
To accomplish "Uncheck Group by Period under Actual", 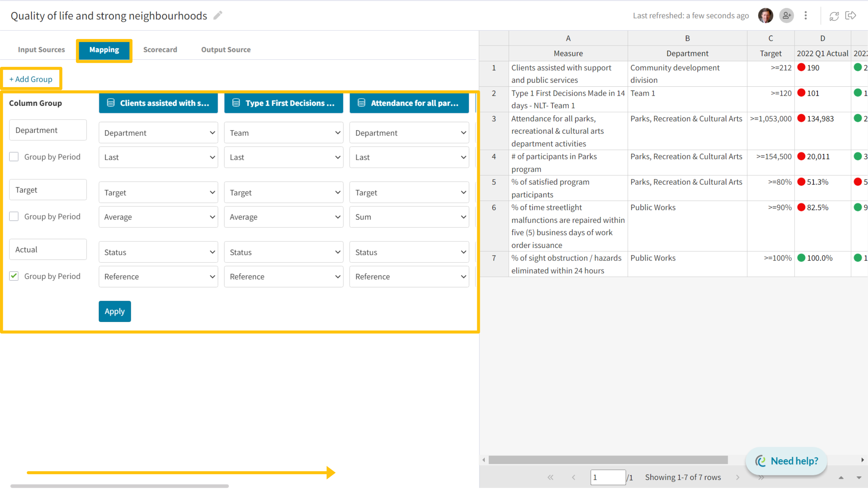I will point(14,276).
